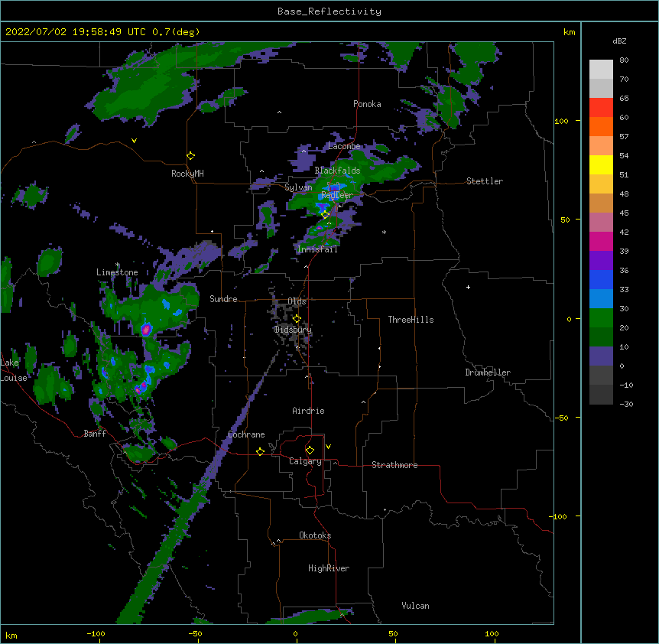Image resolution: width=659 pixels, height=644 pixels.
Task: Pick the red swatch between 65 and 60 dBZ
Action: pyautogui.click(x=601, y=108)
